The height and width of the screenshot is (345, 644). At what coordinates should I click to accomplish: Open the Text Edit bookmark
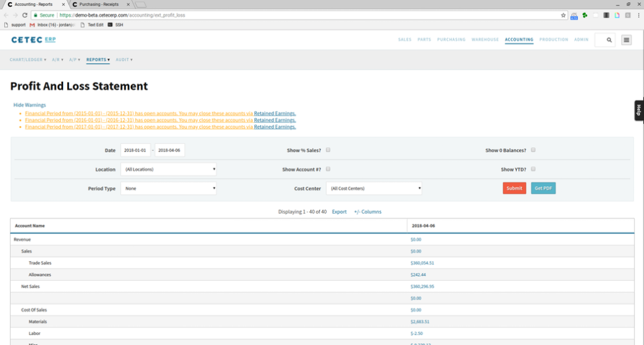coord(92,25)
